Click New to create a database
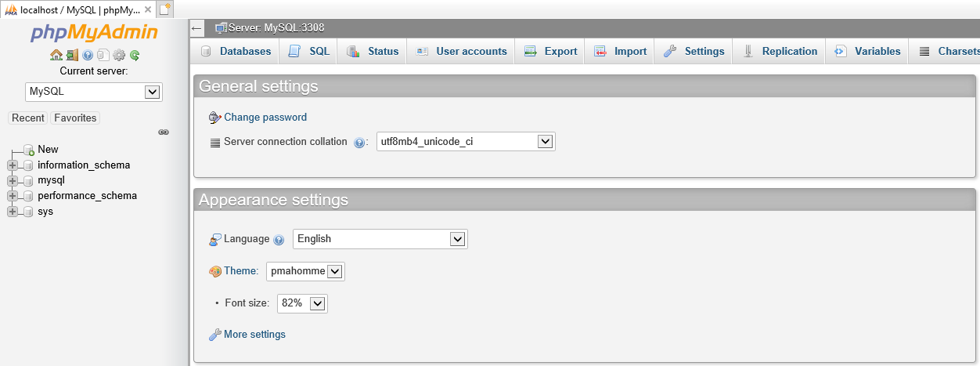 click(x=48, y=150)
